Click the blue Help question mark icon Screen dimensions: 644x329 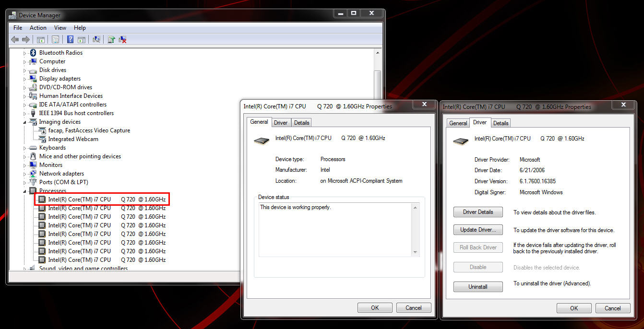pos(71,39)
